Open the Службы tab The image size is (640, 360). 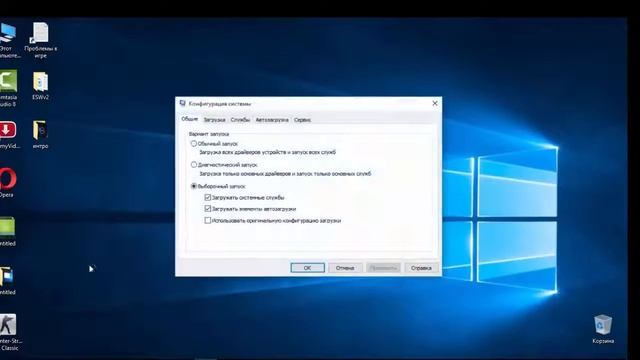[240, 120]
